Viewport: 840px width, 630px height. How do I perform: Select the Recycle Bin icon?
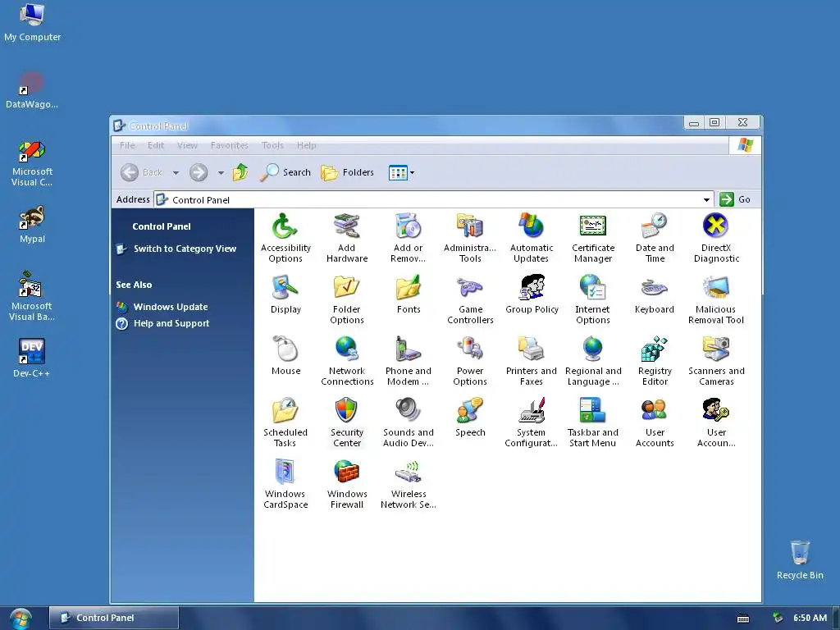coord(800,560)
